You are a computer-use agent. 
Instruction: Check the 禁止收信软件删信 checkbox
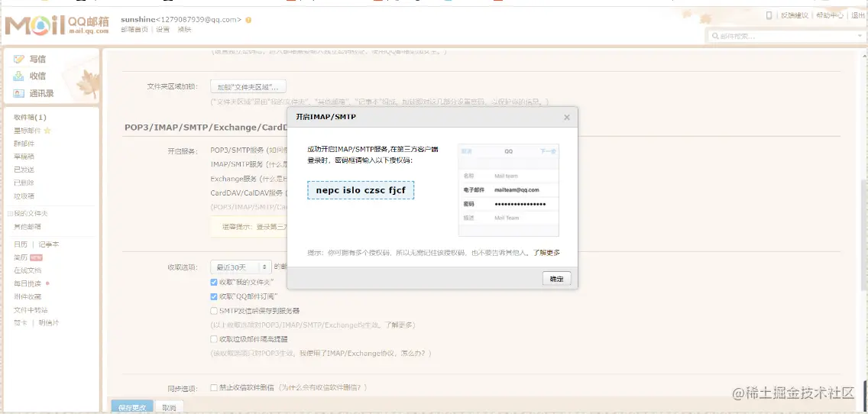click(x=214, y=387)
